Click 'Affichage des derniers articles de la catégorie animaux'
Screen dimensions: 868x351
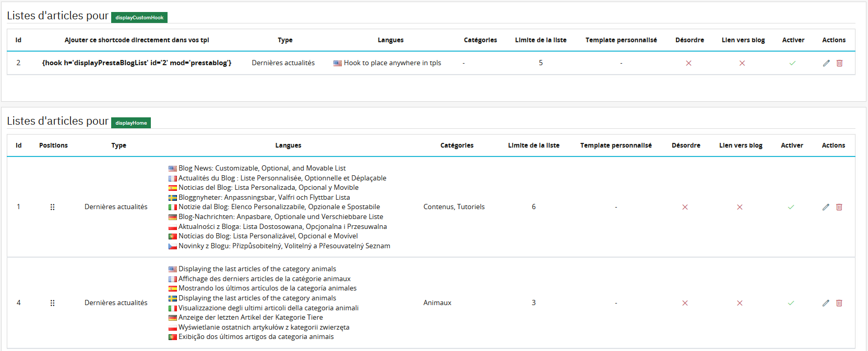click(x=265, y=279)
